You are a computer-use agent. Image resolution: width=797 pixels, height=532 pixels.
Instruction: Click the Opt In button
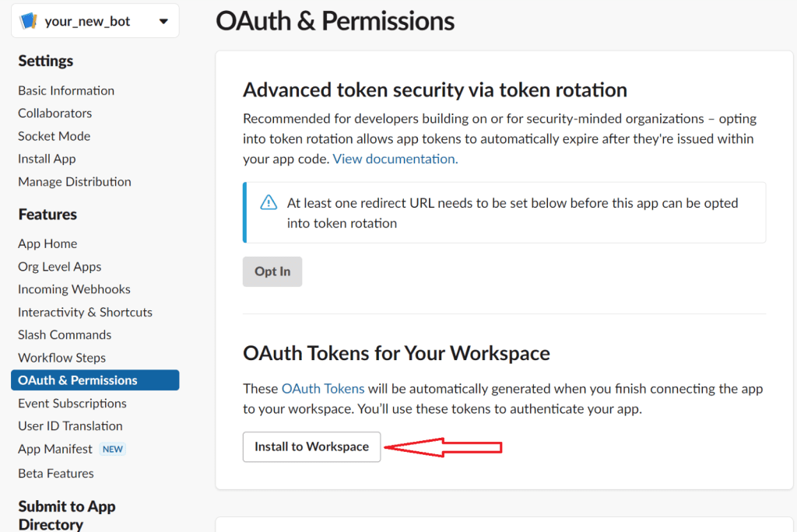[x=272, y=271]
